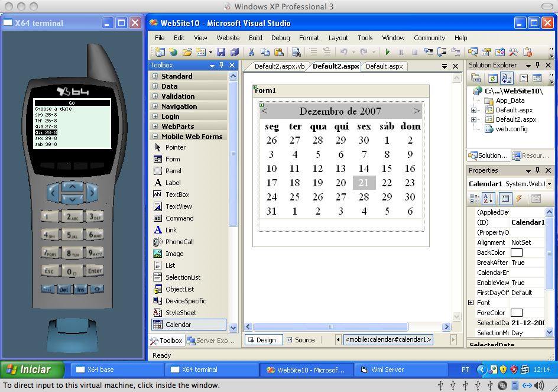Open the Toolbox hammer-and-wrench toolbar icon
The width and height of the screenshot is (558, 392).
tap(513, 53)
